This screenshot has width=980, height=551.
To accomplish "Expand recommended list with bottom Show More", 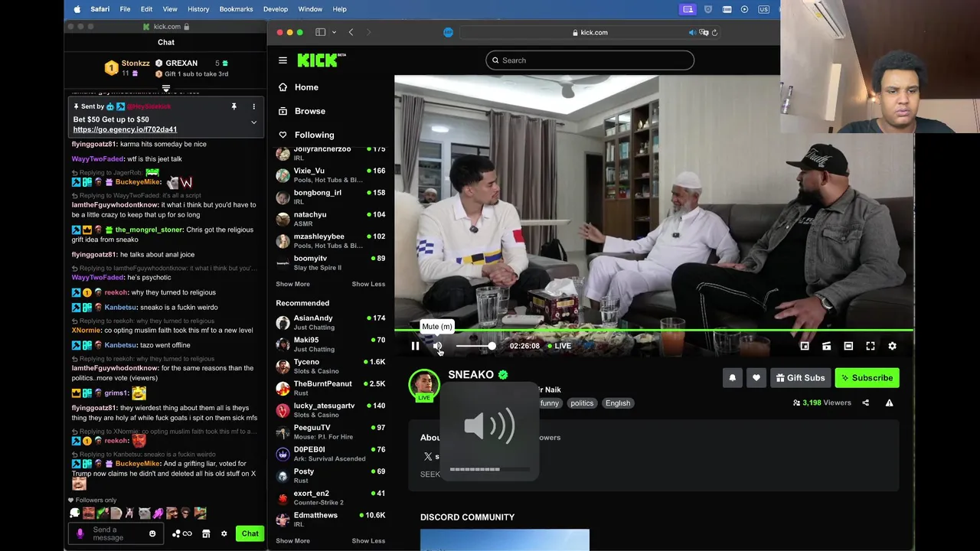I will (x=292, y=541).
